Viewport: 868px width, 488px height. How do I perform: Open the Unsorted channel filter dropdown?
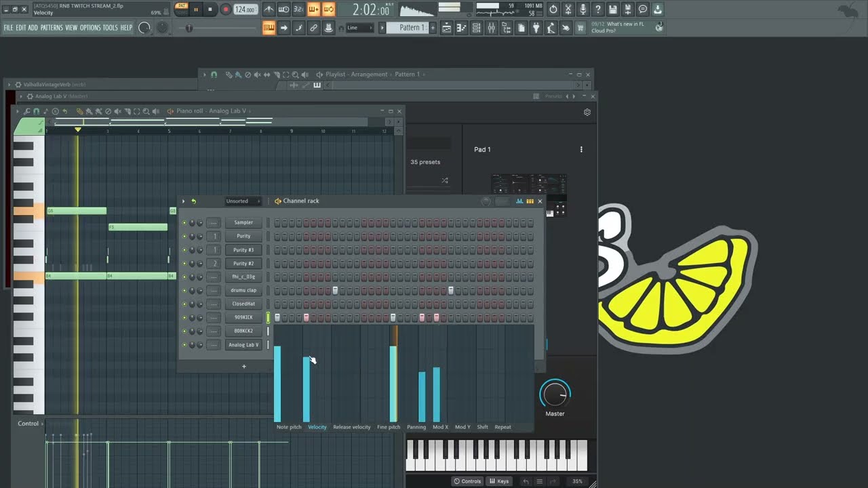243,201
